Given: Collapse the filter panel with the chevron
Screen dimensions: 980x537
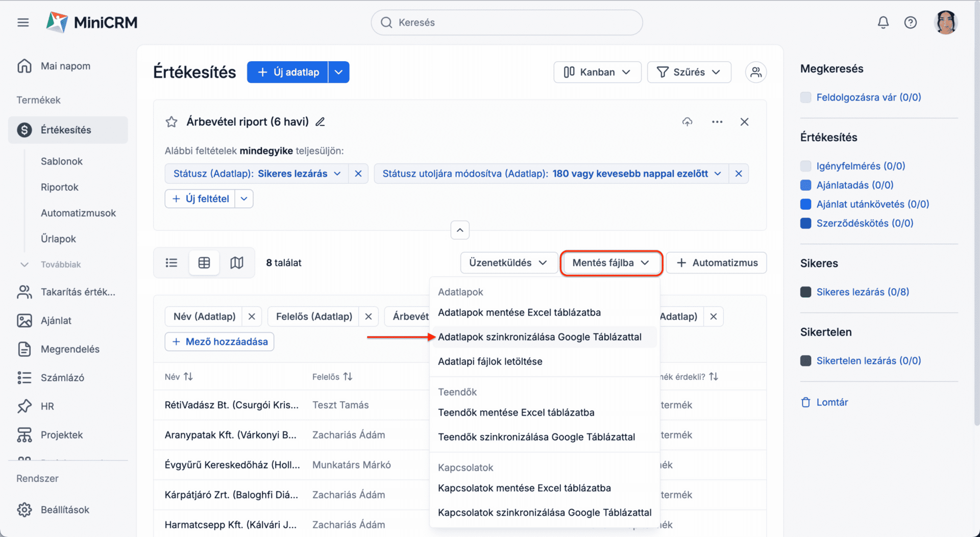Looking at the screenshot, I should 460,230.
